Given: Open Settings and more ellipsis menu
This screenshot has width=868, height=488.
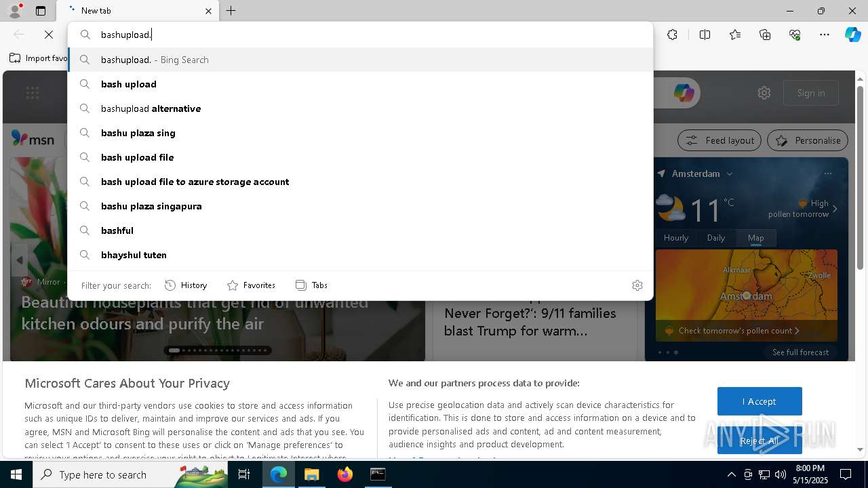Looking at the screenshot, I should click(825, 35).
